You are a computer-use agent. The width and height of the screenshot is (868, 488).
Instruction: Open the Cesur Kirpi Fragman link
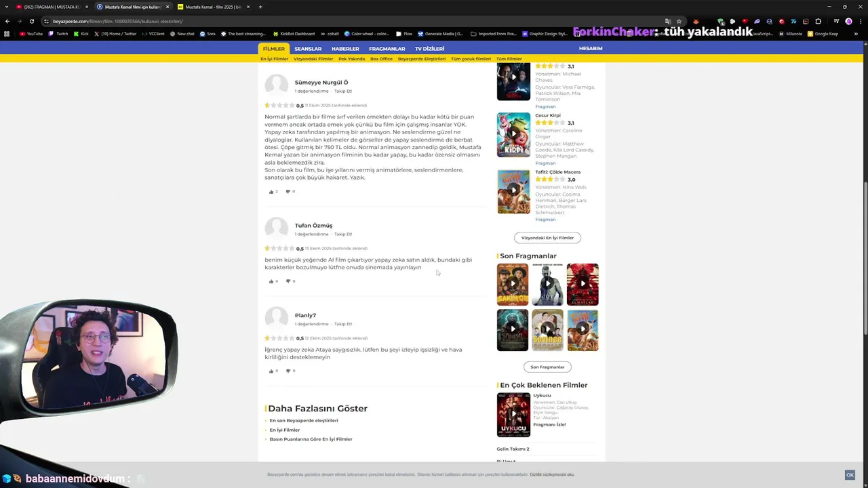click(545, 163)
